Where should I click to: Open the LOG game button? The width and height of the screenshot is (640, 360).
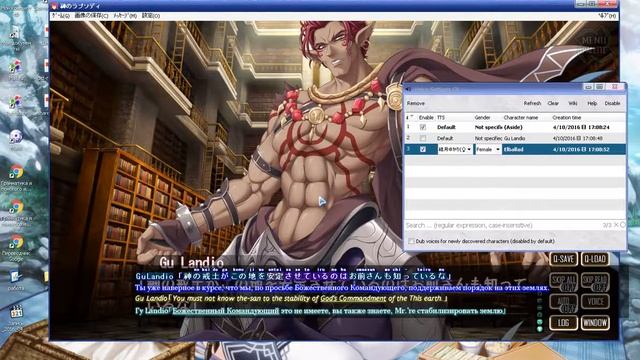click(x=564, y=323)
